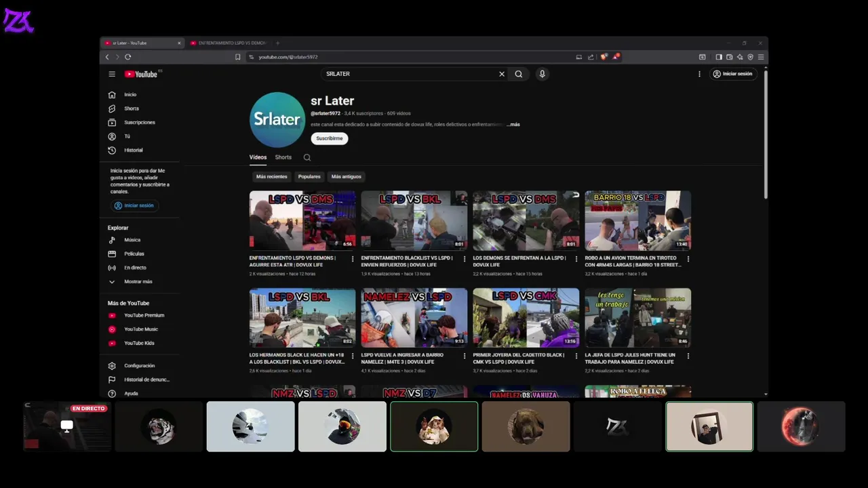Select the brown dog avatar participant tile
868x488 pixels.
pyautogui.click(x=526, y=426)
